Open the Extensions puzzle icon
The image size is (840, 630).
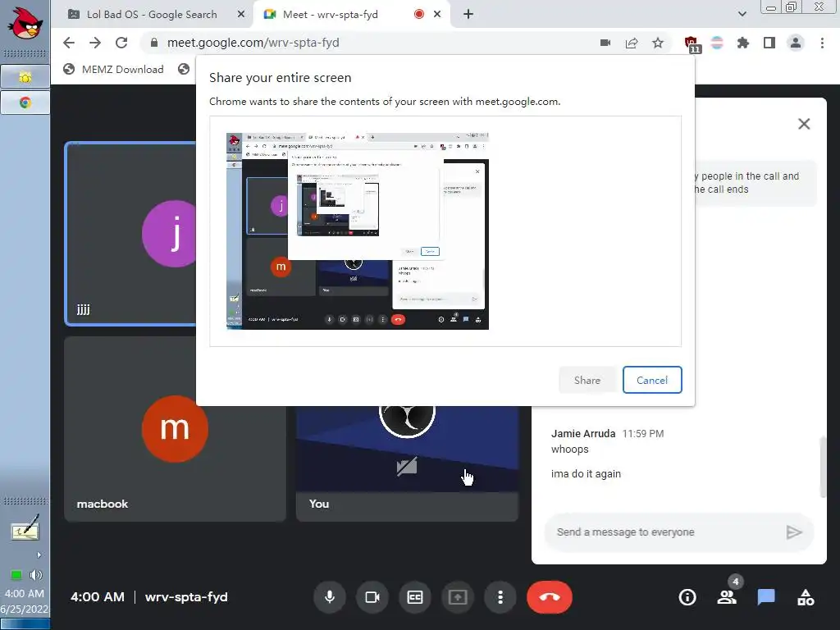click(x=743, y=43)
